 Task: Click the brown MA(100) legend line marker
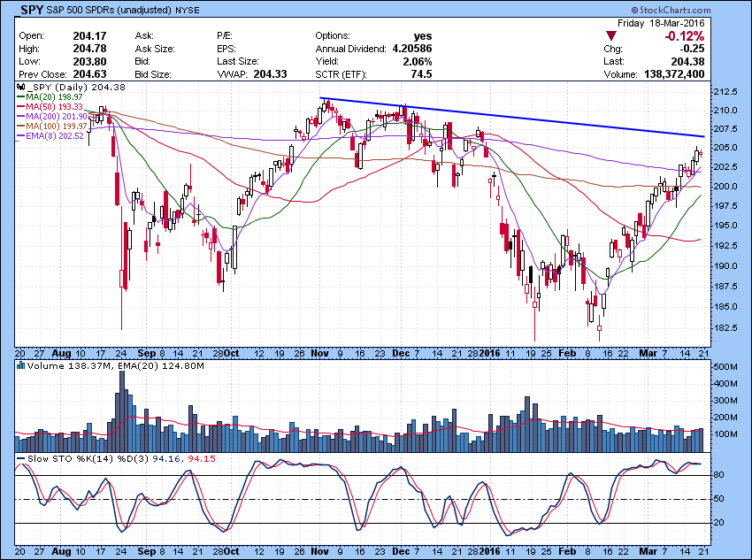point(20,127)
